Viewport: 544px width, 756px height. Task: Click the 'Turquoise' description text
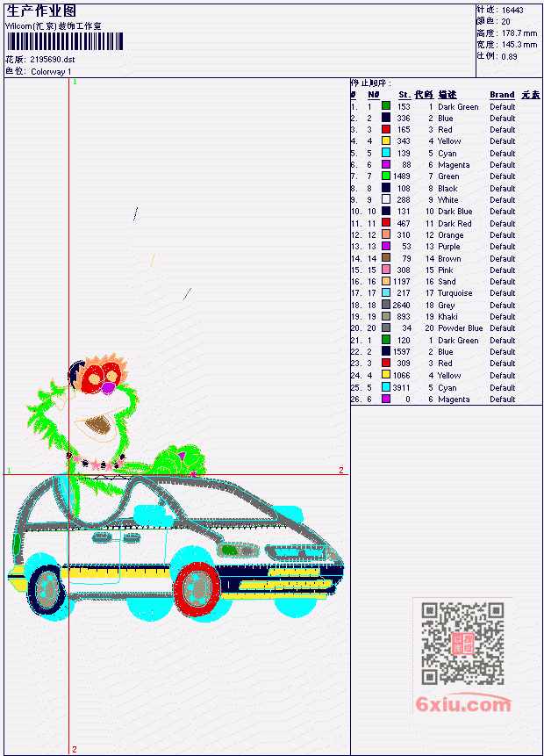coord(455,293)
